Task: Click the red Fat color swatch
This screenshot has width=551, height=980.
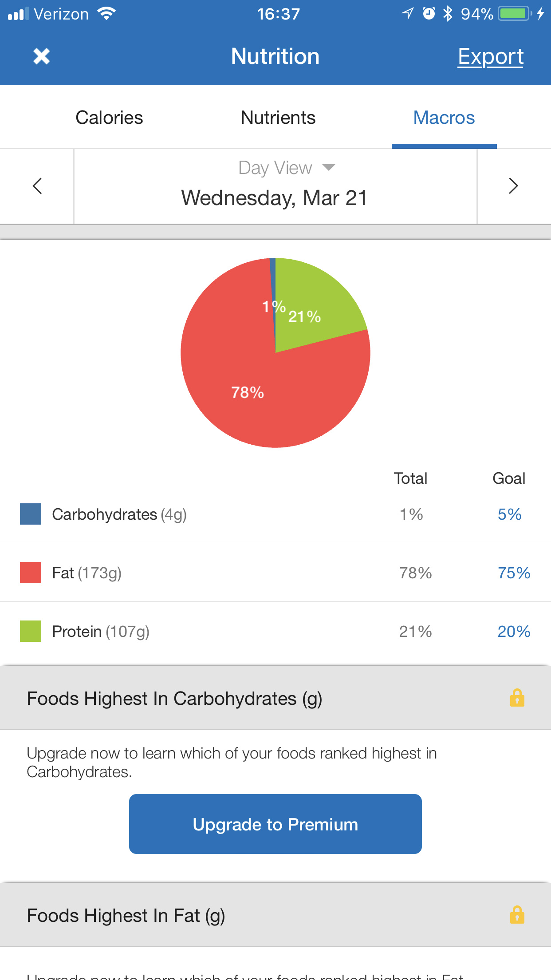Action: [x=31, y=573]
